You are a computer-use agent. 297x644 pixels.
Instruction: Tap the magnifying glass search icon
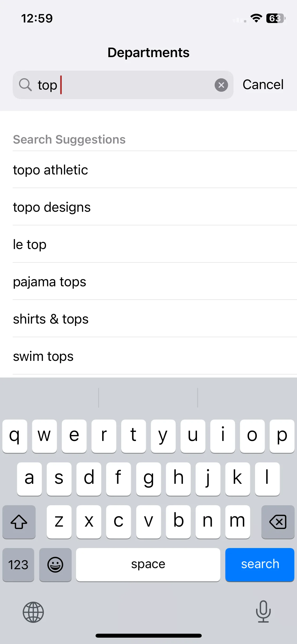(x=25, y=85)
